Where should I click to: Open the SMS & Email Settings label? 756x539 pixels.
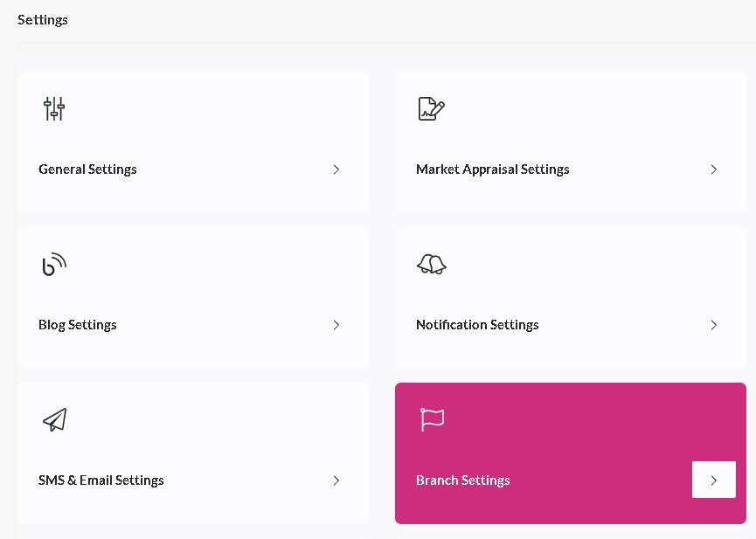tap(101, 480)
